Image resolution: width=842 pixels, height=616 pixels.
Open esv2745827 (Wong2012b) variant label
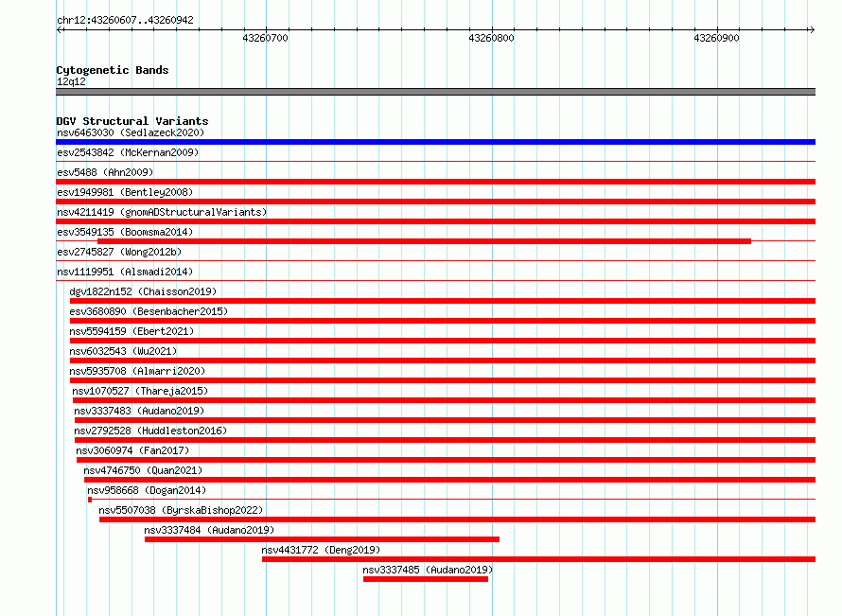click(119, 252)
